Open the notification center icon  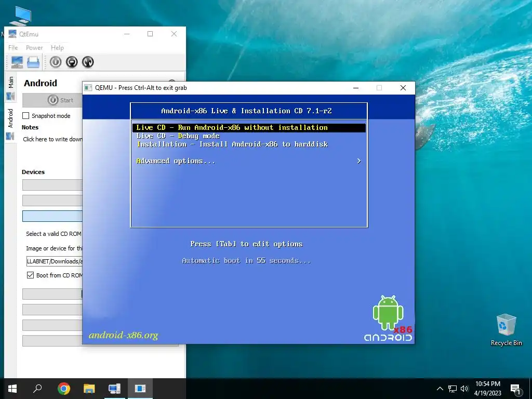(x=516, y=389)
